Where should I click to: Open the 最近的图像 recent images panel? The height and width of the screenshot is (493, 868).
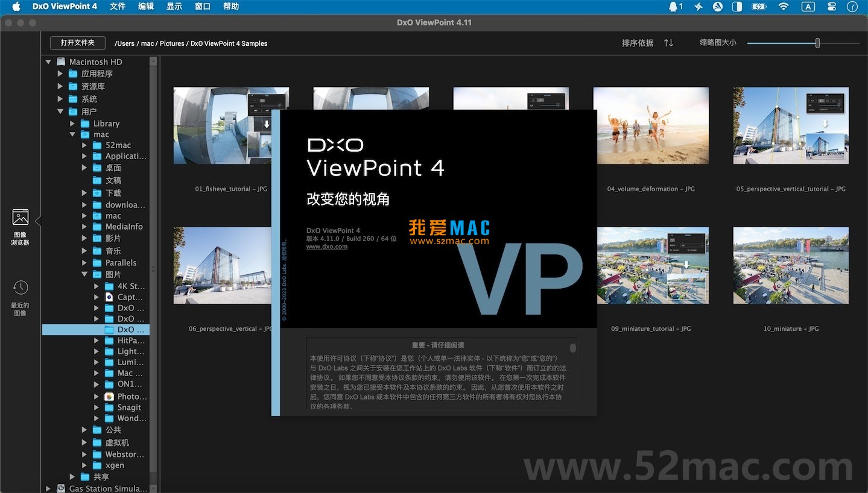tap(21, 298)
